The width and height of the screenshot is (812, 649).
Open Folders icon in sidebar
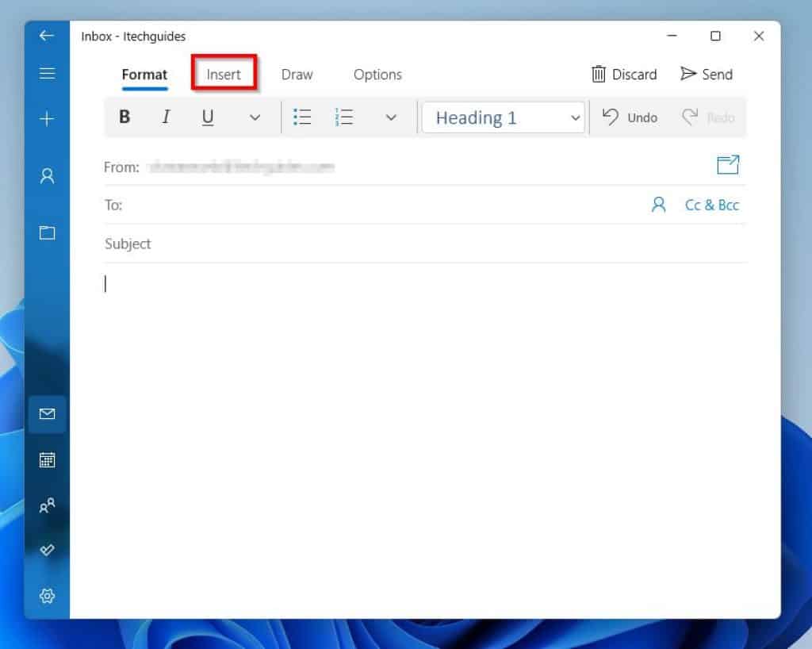click(47, 232)
